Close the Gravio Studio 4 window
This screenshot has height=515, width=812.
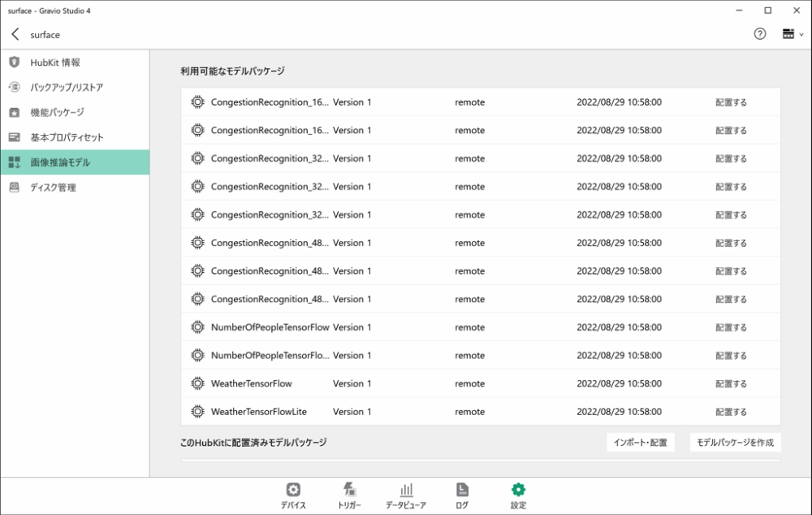point(797,11)
